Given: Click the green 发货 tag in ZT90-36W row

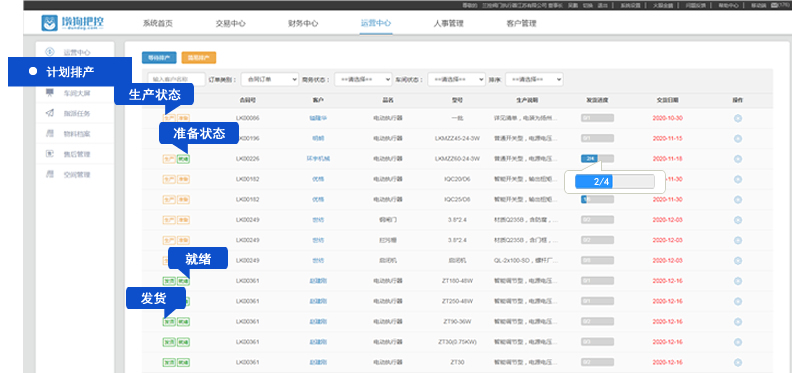Looking at the screenshot, I should click(x=169, y=322).
